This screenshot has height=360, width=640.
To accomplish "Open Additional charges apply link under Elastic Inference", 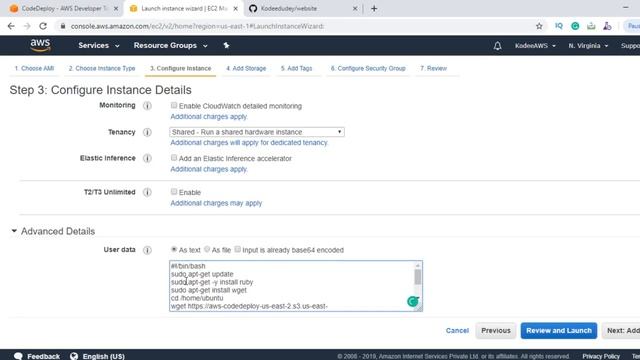I will [x=209, y=169].
